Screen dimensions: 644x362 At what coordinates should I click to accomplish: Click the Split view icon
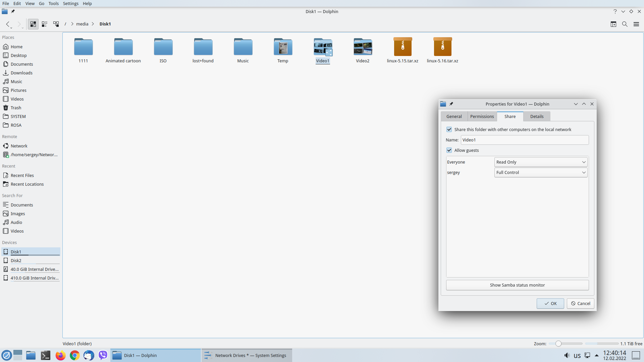click(x=613, y=24)
